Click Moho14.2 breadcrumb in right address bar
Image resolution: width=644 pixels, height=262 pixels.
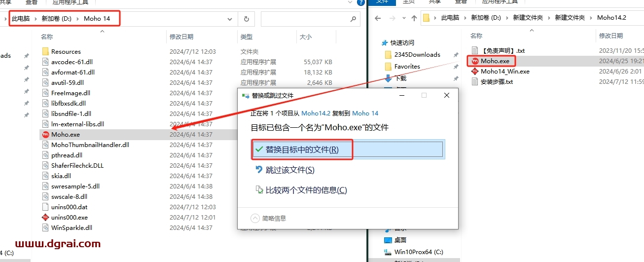coord(611,18)
